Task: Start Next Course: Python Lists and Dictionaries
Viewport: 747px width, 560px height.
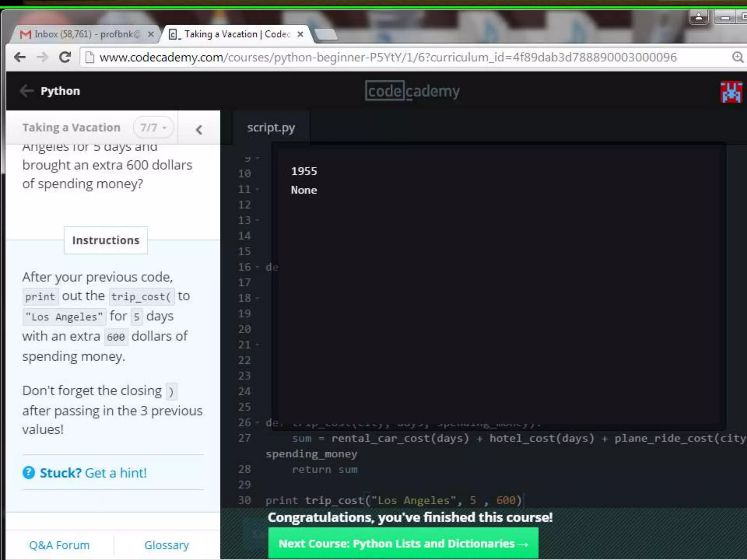Action: (x=403, y=543)
